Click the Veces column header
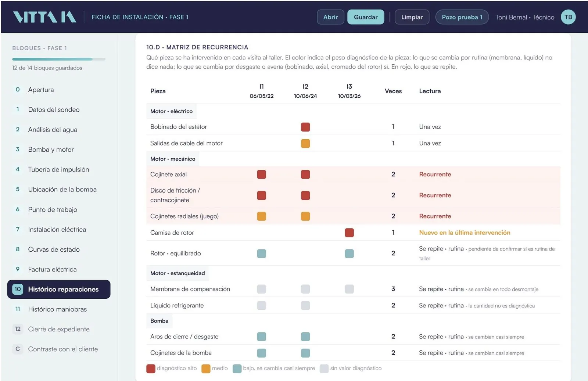Viewport: 588px width, 381px height. (393, 91)
